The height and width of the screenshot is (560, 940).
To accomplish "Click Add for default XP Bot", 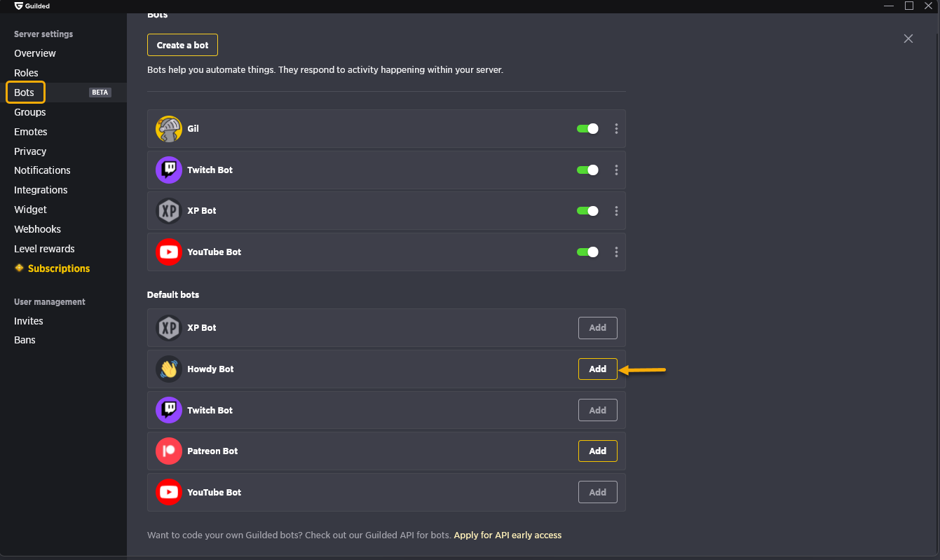I will 598,328.
